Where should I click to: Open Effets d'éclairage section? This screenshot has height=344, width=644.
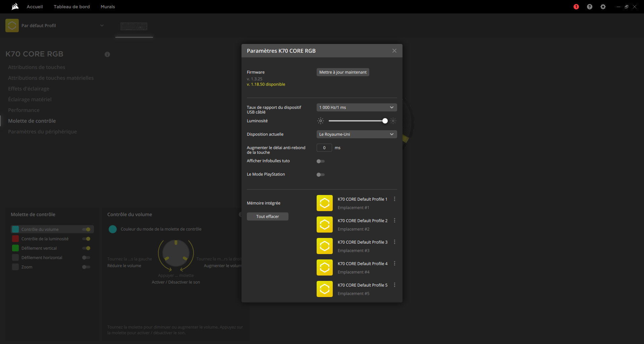29,89
